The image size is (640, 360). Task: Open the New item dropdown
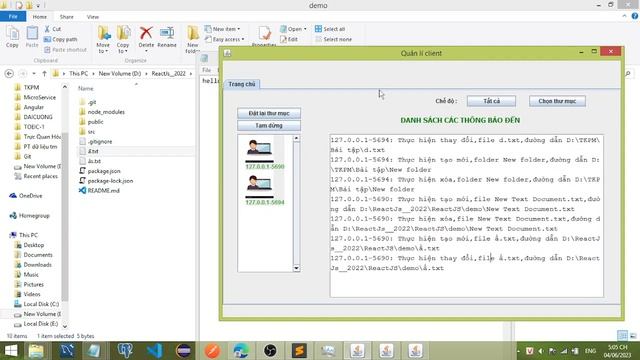click(x=222, y=29)
